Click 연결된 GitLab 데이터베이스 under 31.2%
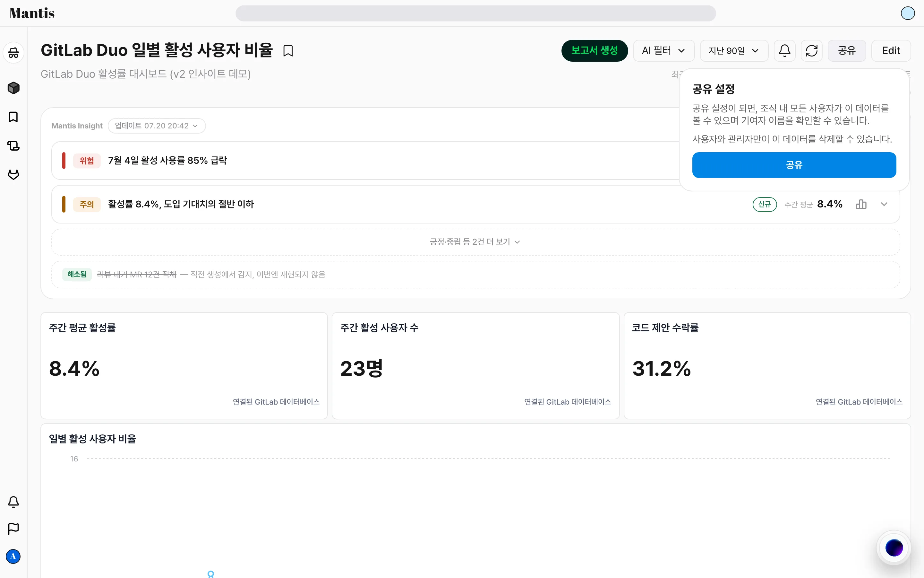This screenshot has height=578, width=924. tap(859, 402)
